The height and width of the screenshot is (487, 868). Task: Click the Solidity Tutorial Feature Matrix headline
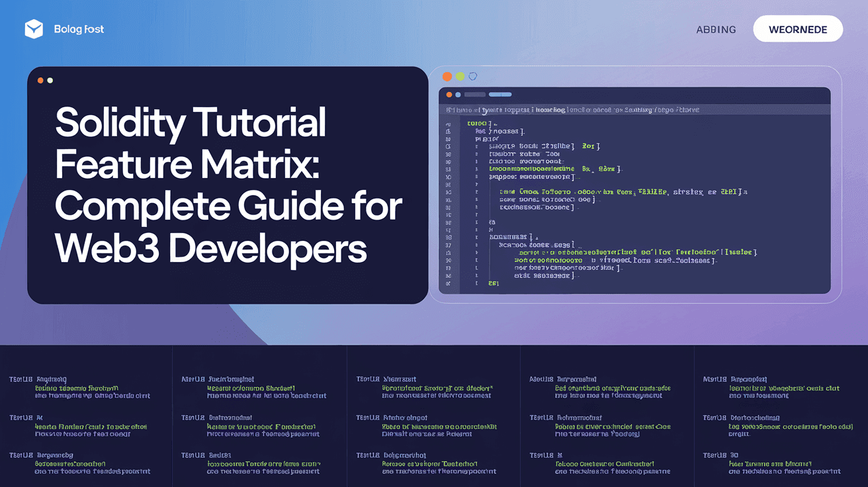228,186
